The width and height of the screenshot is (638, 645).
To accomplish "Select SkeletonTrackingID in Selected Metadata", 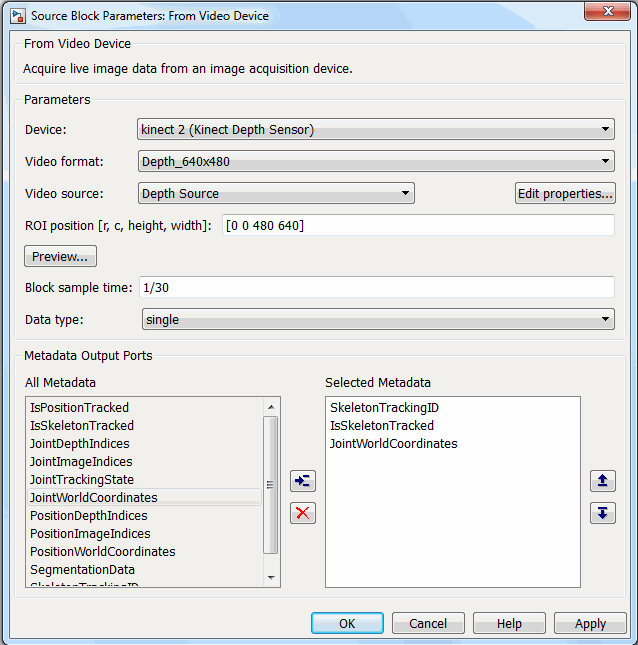I will click(x=452, y=408).
